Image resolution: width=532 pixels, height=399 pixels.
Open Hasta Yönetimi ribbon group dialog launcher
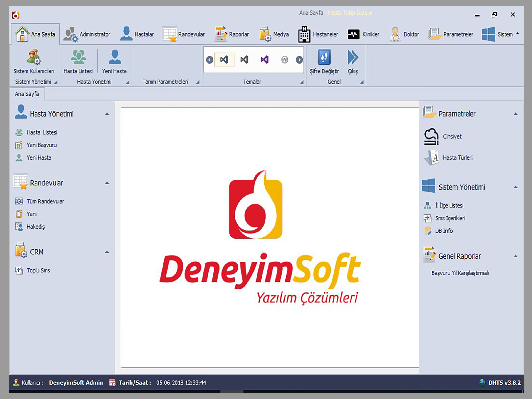tap(128, 82)
